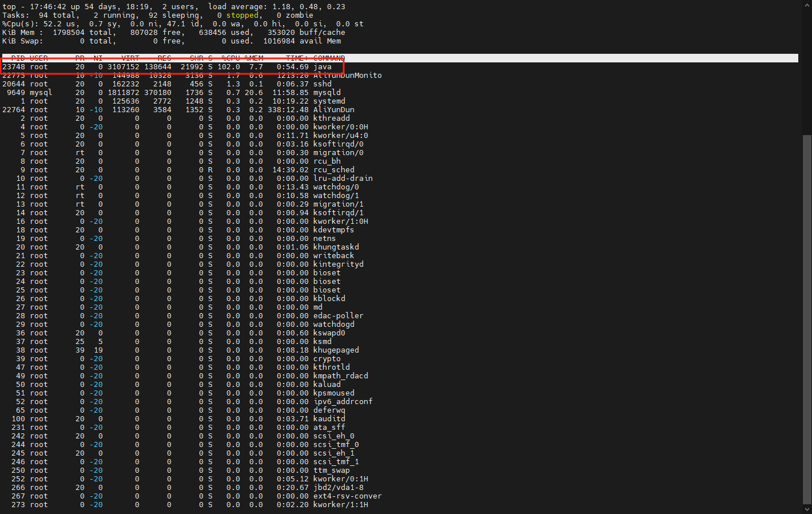Click the scsi_tmf_1 process name

(x=336, y=462)
